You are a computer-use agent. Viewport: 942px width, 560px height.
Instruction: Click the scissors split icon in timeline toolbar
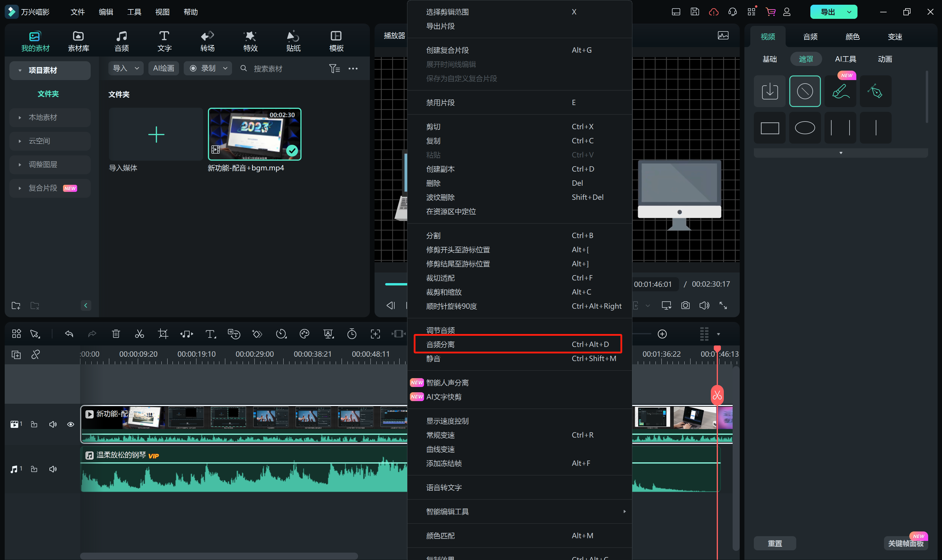pos(139,334)
